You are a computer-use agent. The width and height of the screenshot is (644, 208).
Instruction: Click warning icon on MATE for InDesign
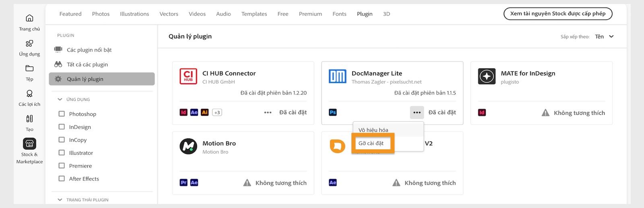[545, 113]
